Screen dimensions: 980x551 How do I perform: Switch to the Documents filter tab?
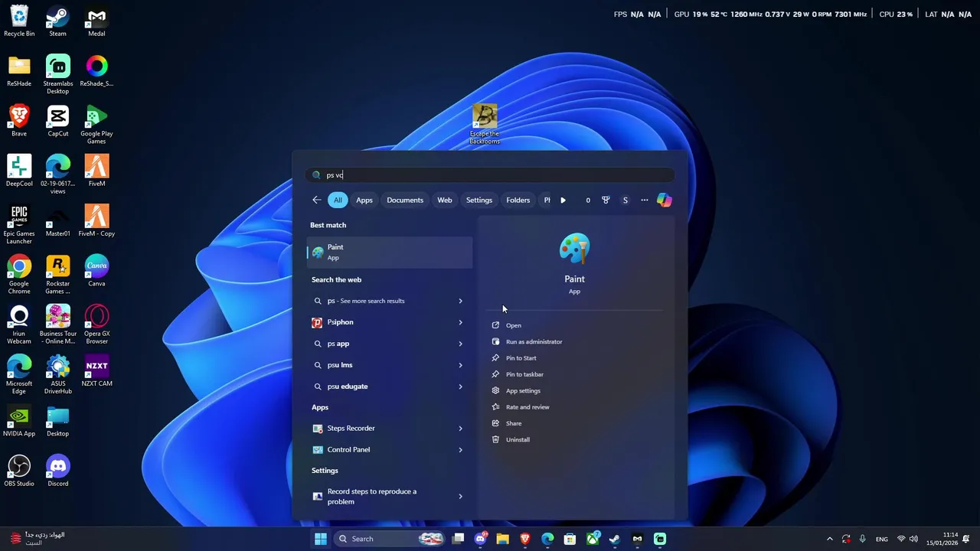point(405,200)
